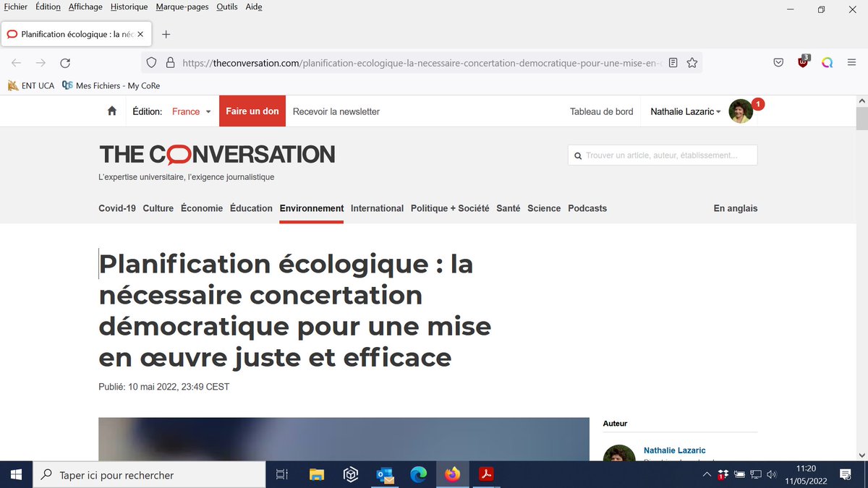
Task: Click The Conversation logo
Action: [217, 154]
